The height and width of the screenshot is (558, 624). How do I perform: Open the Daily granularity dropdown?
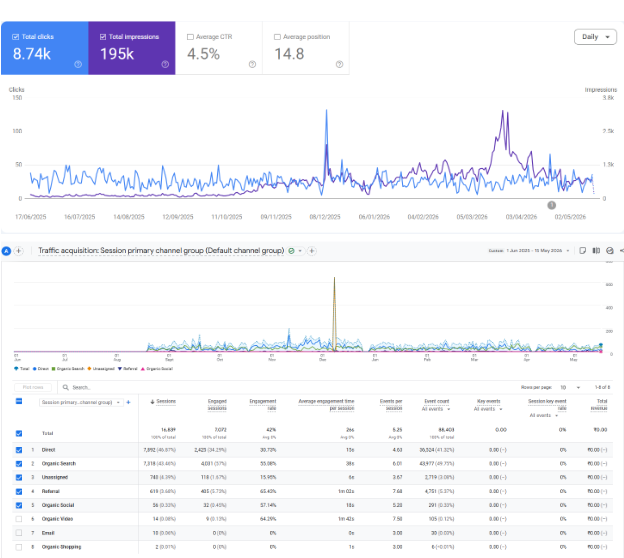595,37
